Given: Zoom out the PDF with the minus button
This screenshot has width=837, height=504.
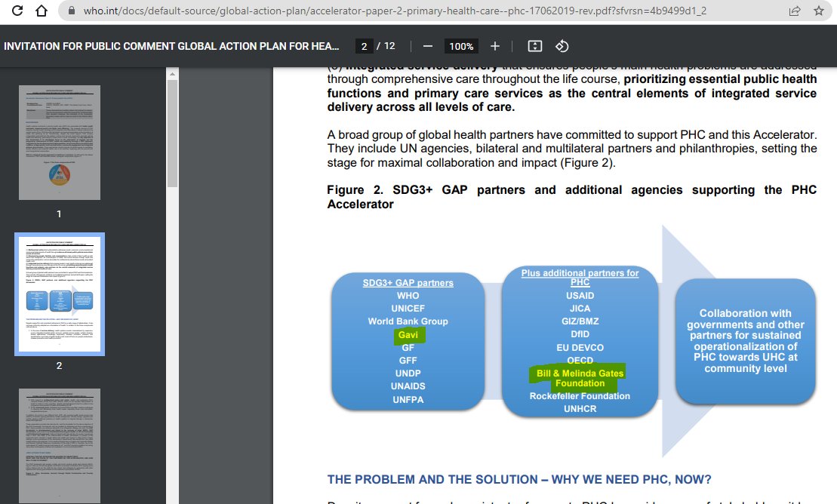Looking at the screenshot, I should 428,47.
